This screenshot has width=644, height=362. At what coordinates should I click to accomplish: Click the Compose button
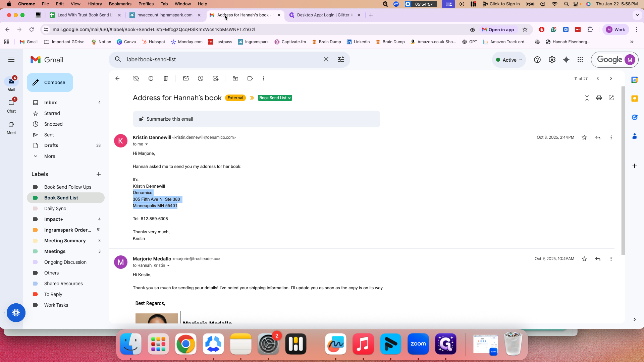tap(50, 82)
